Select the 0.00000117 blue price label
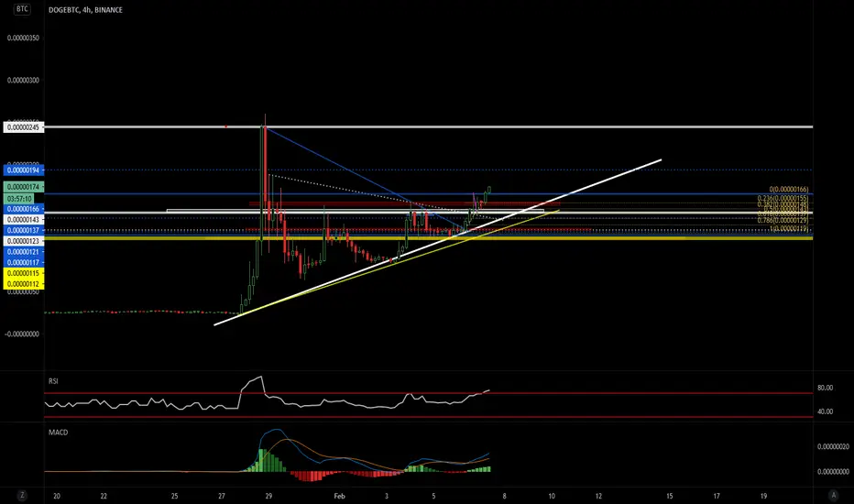This screenshot has height=504, width=854. click(x=24, y=263)
